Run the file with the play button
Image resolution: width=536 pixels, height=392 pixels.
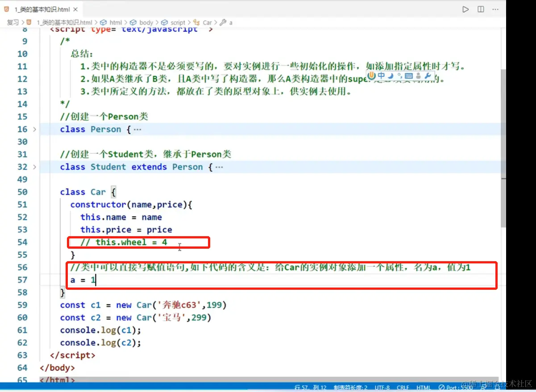(465, 9)
